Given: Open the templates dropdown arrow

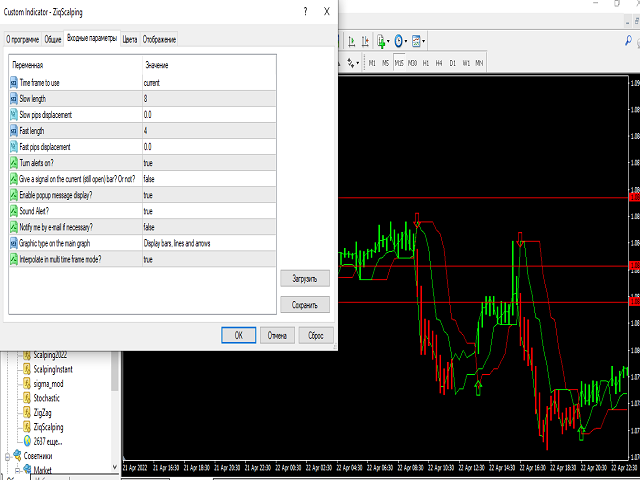Looking at the screenshot, I should [x=424, y=41].
